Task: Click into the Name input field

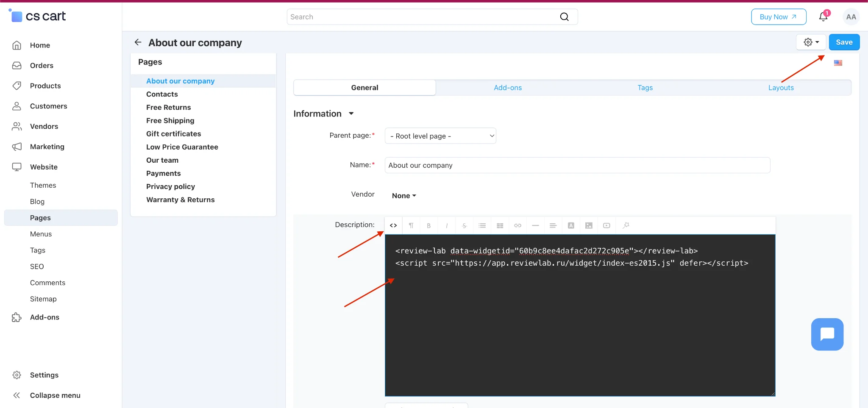Action: pyautogui.click(x=577, y=165)
